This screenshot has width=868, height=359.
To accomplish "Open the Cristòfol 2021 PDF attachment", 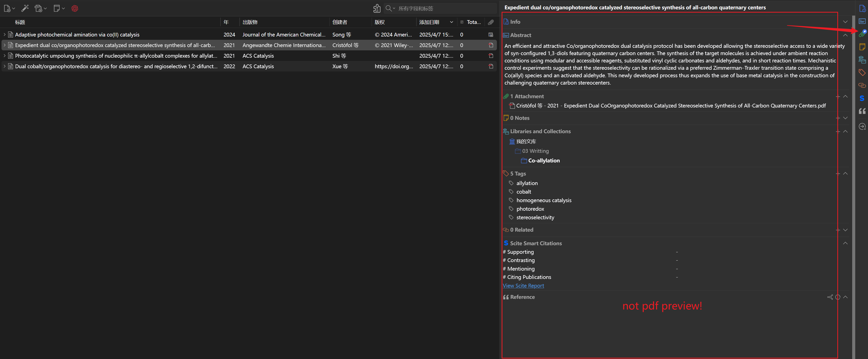I will pos(671,105).
